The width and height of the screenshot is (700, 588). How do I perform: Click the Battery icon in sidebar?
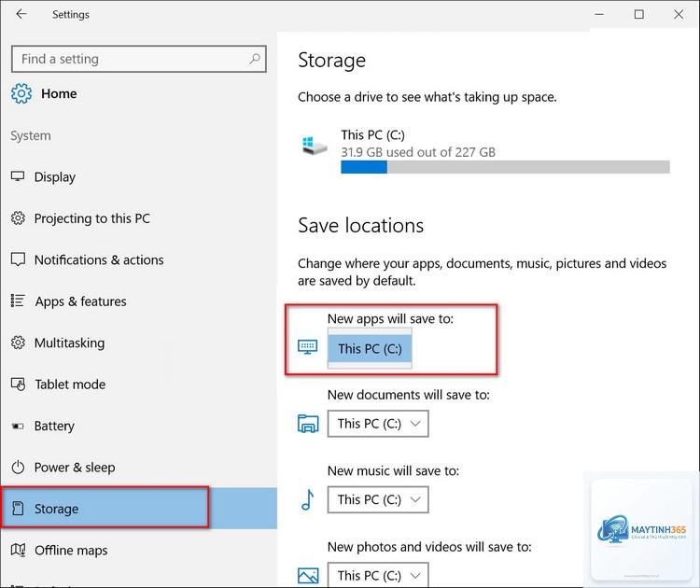[x=18, y=426]
